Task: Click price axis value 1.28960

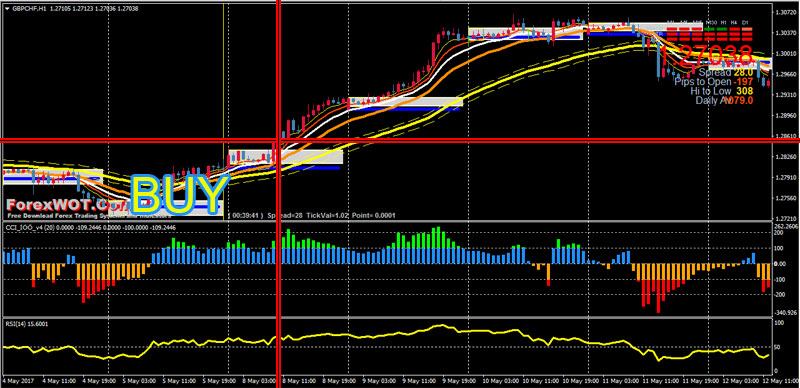Action: click(786, 116)
